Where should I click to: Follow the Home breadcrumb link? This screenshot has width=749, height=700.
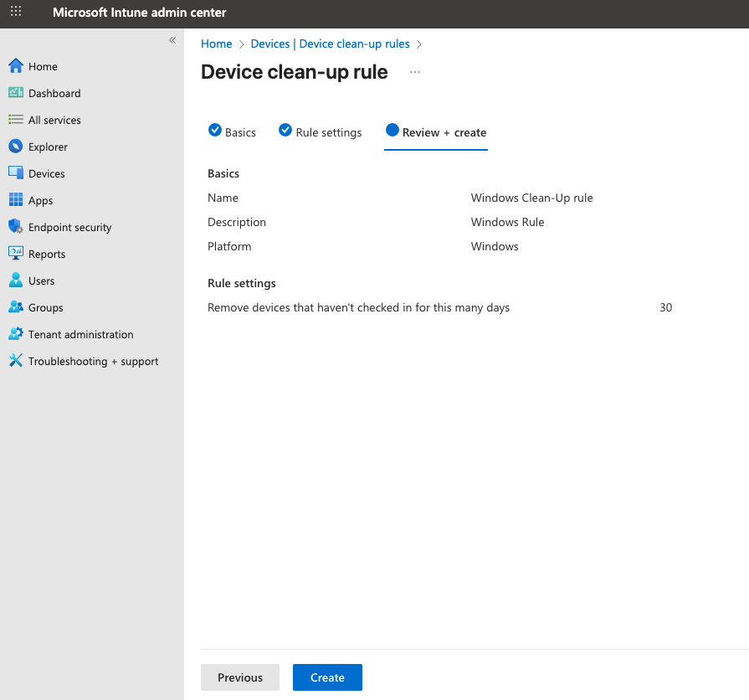point(216,44)
